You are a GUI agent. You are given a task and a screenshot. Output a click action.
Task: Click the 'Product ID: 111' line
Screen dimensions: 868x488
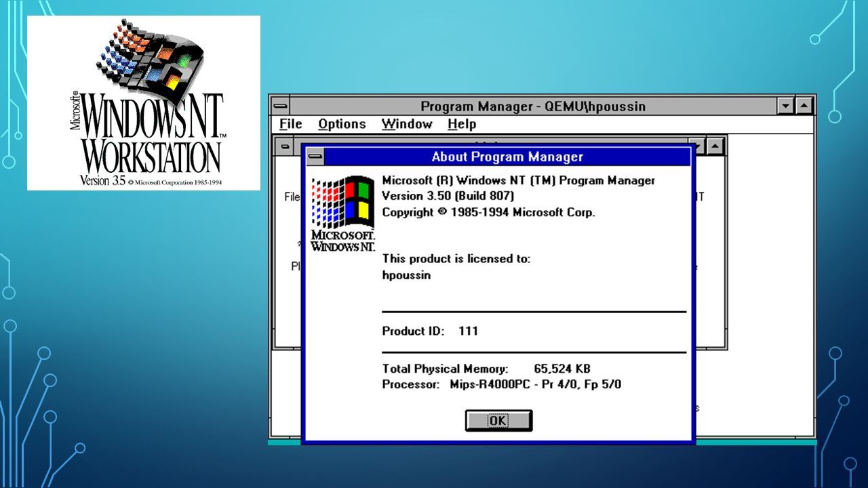(430, 331)
